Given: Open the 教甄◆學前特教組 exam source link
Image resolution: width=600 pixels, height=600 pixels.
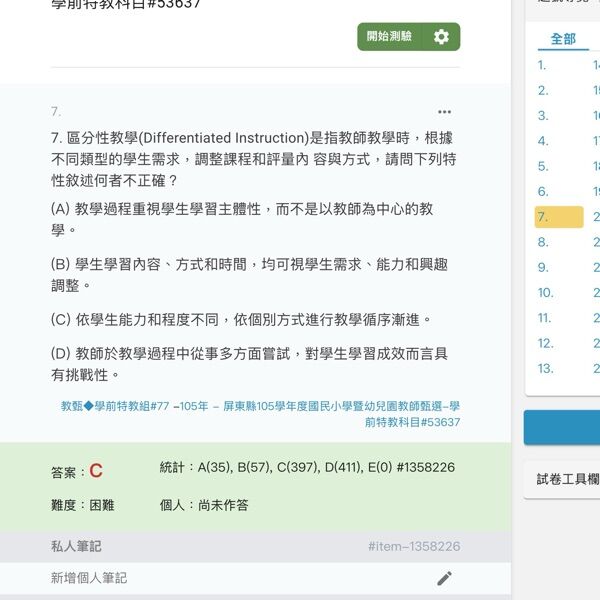Looking at the screenshot, I should [x=260, y=414].
